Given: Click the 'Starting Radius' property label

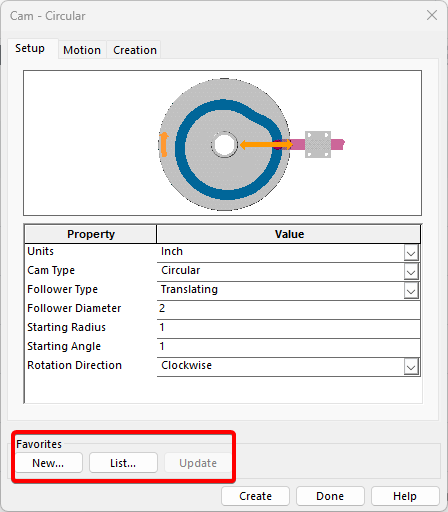Looking at the screenshot, I should (66, 327).
